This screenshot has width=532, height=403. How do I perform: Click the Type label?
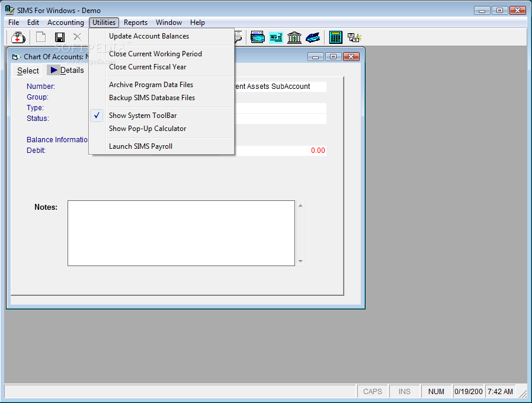click(x=36, y=108)
